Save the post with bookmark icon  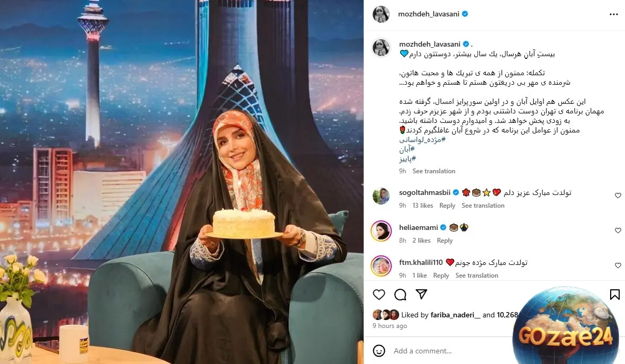tap(614, 294)
